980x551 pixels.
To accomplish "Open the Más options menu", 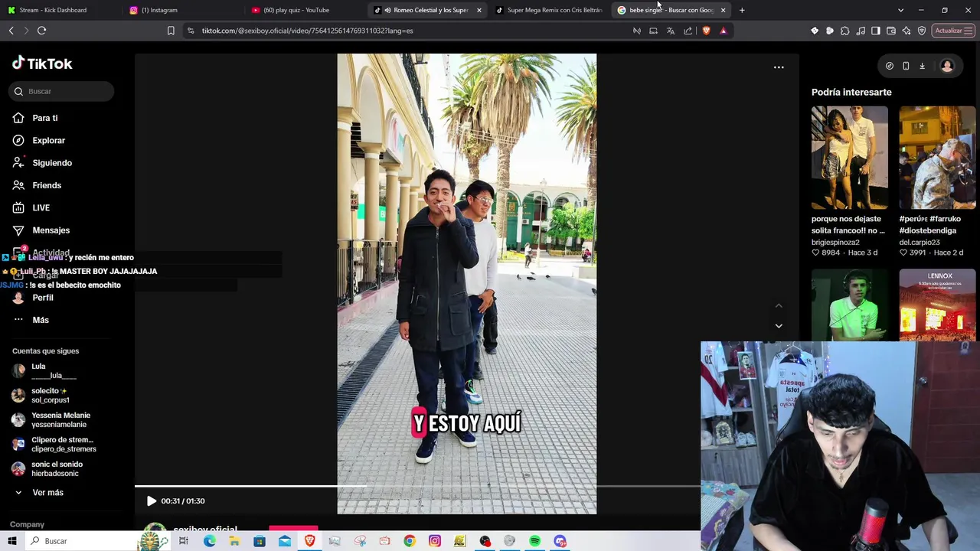I will tap(41, 320).
